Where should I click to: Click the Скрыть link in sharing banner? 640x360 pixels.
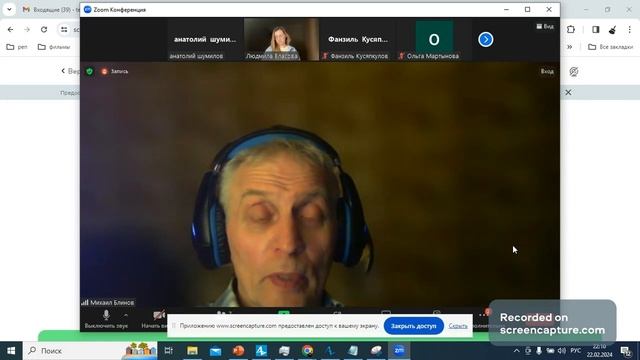point(458,326)
